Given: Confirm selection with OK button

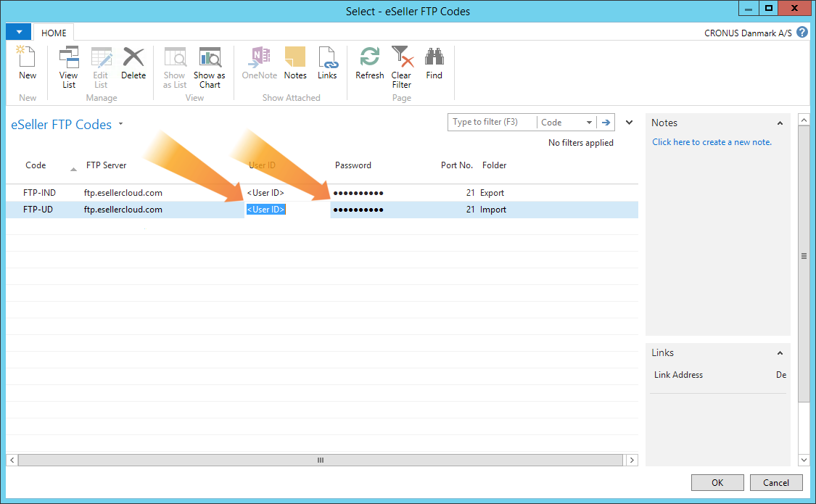Looking at the screenshot, I should tap(717, 483).
